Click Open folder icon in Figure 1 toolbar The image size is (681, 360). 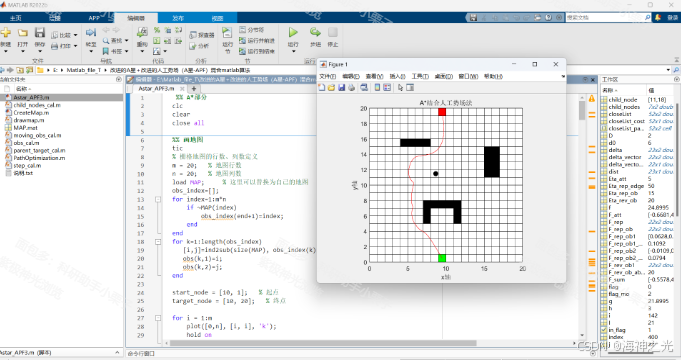coord(331,88)
